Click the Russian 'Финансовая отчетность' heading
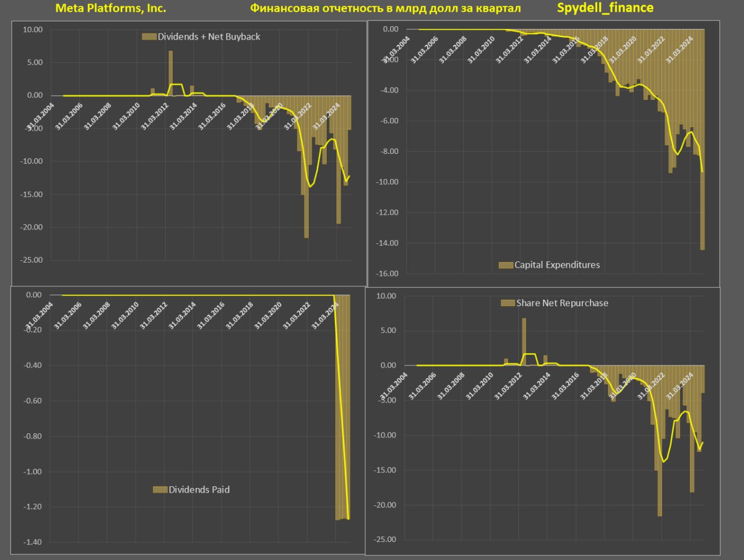Image resolution: width=744 pixels, height=560 pixels. 385,8
